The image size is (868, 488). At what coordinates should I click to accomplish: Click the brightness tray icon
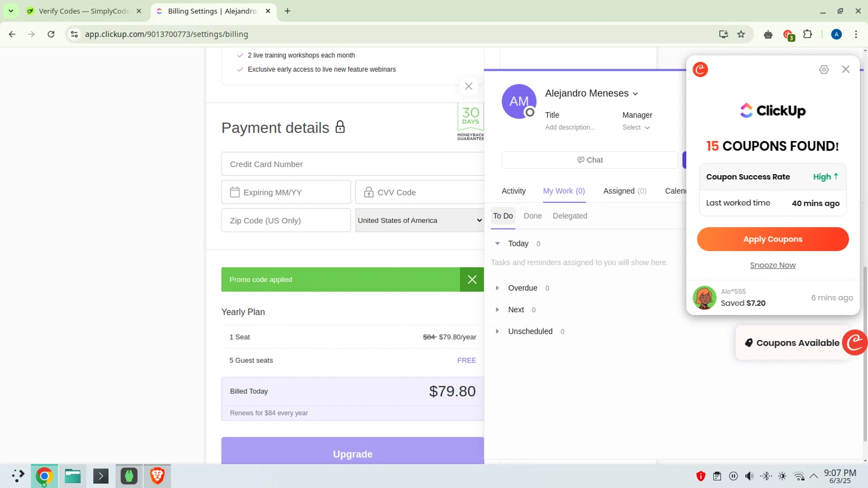pyautogui.click(x=782, y=476)
